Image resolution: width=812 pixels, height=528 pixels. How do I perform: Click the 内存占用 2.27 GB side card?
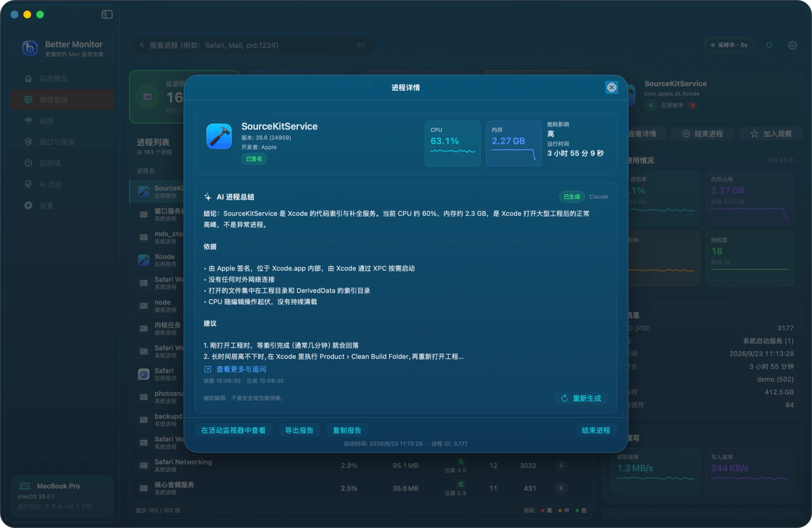click(x=750, y=198)
